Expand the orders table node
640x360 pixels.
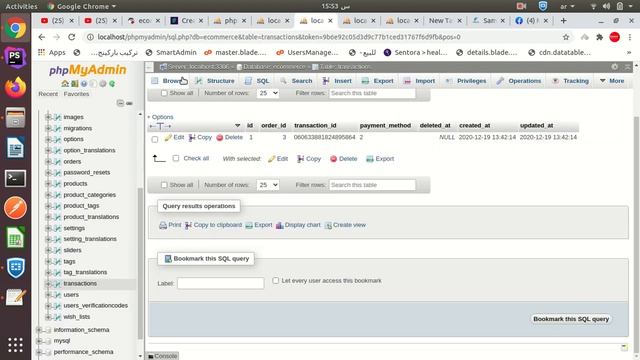48,162
